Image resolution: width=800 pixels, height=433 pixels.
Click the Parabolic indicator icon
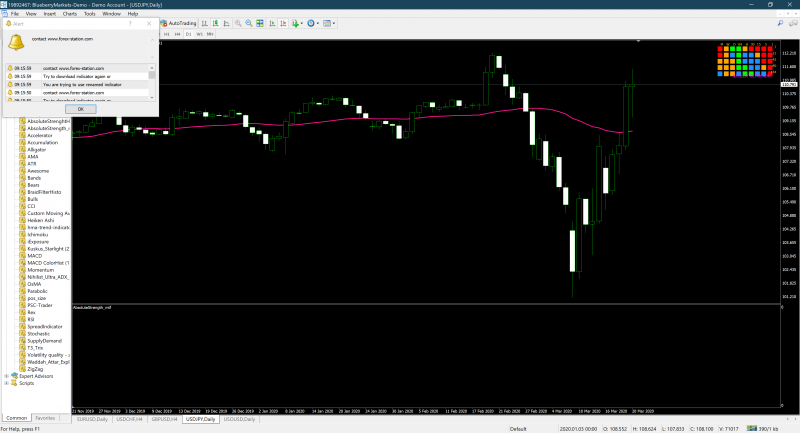tap(22, 291)
